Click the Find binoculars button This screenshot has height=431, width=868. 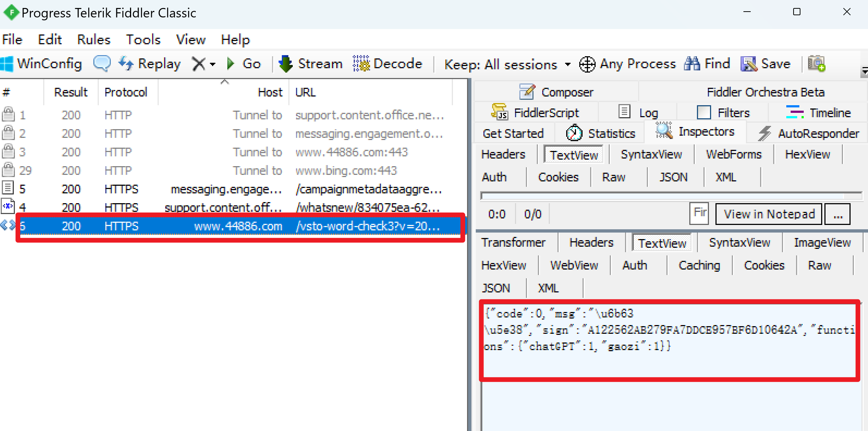tap(707, 64)
